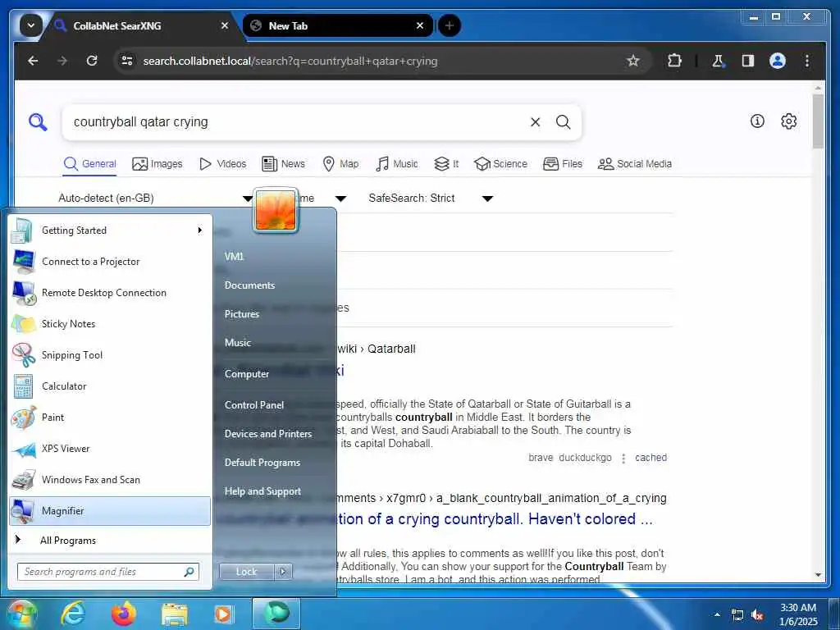Screen dimensions: 840x630
Task: Reload the current search page
Action: [x=92, y=61]
